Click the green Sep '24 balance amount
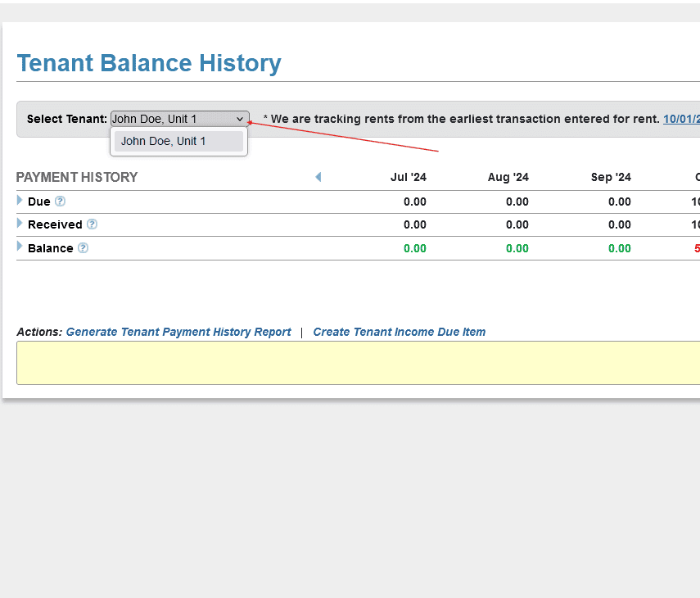Image resolution: width=700 pixels, height=598 pixels. [619, 248]
